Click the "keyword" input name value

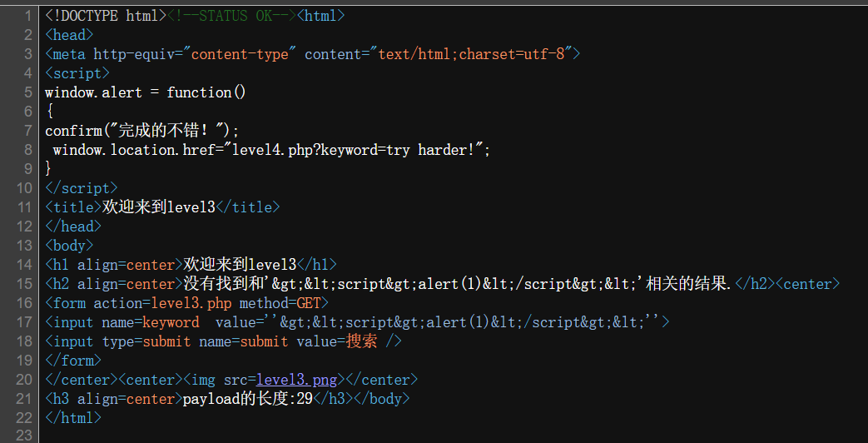pyautogui.click(x=171, y=322)
